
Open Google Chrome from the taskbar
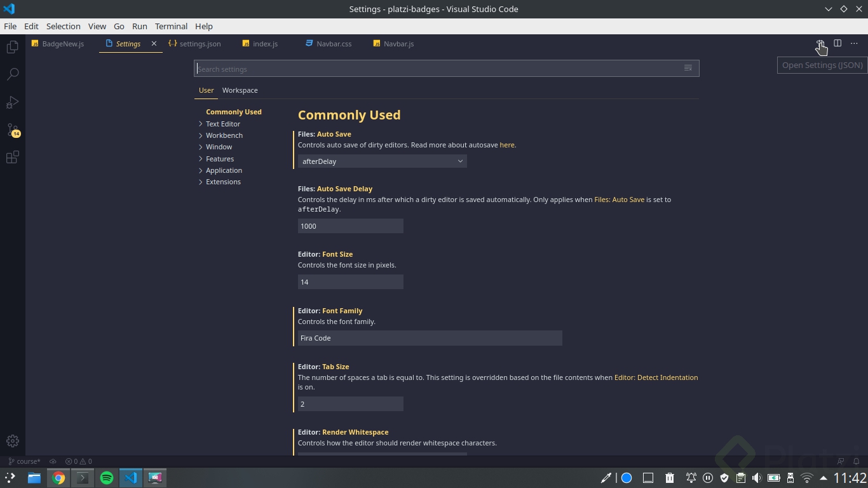pos(58,478)
